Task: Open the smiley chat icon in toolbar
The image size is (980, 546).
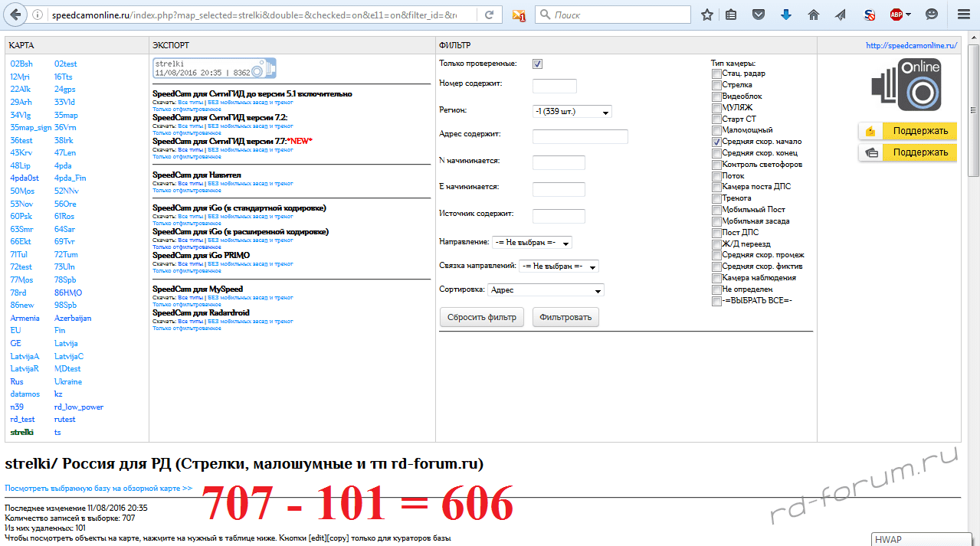Action: tap(931, 15)
